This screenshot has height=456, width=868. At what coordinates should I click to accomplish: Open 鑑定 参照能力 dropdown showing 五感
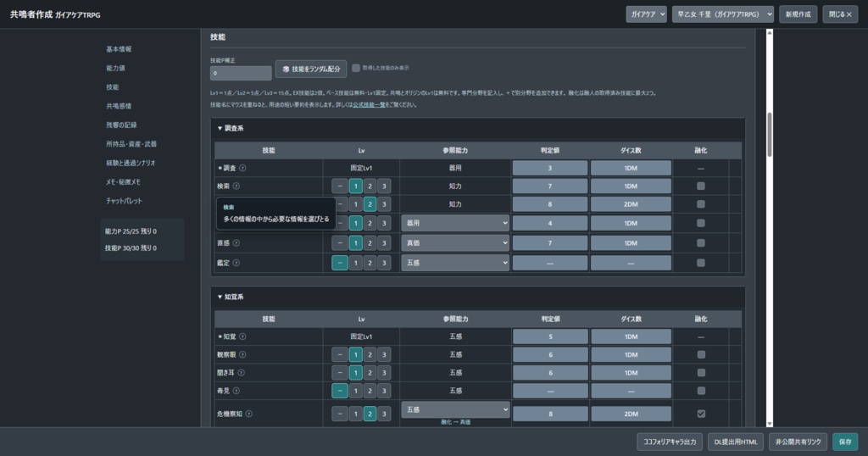click(455, 263)
